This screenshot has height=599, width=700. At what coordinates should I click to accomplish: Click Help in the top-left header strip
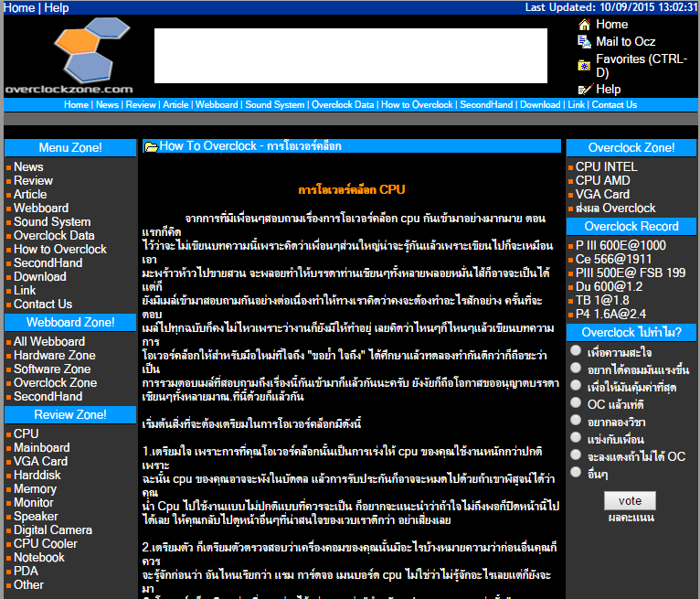(57, 7)
